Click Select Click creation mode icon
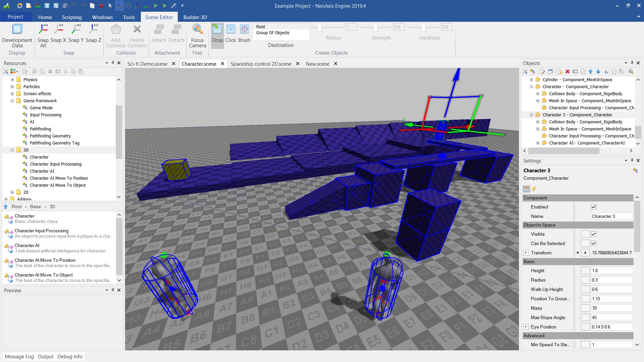 tap(231, 29)
